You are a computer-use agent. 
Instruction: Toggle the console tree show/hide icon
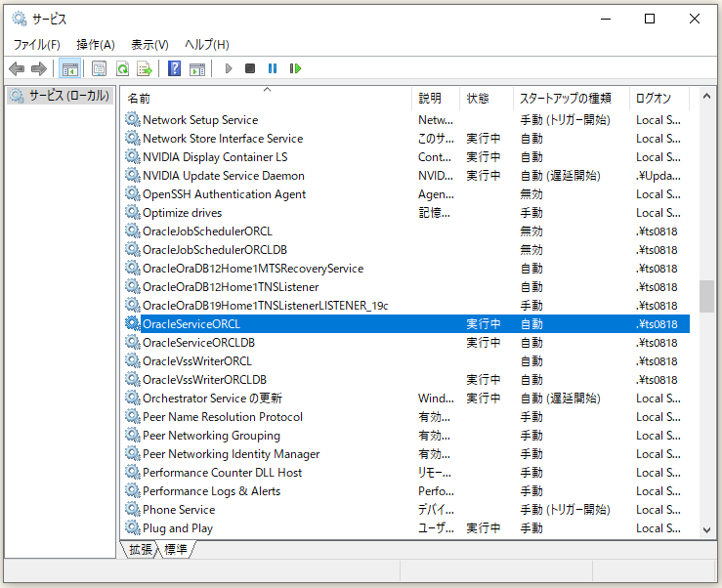[x=70, y=69]
